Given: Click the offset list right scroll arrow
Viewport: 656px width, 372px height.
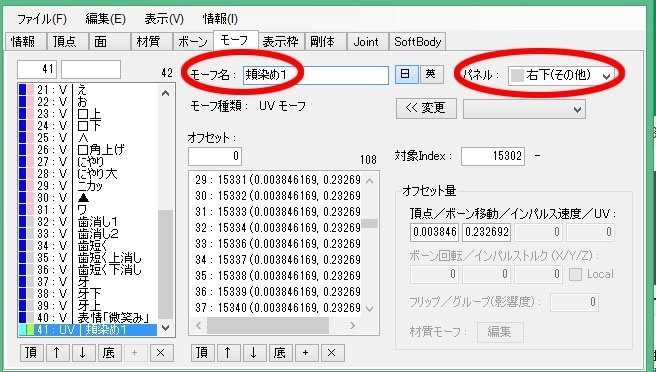Looking at the screenshot, I should tap(352, 326).
